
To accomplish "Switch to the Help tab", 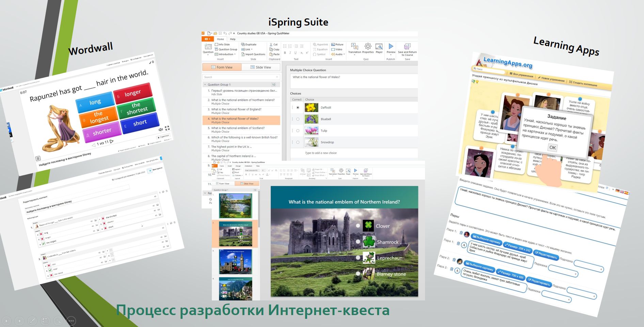I will click(x=233, y=39).
